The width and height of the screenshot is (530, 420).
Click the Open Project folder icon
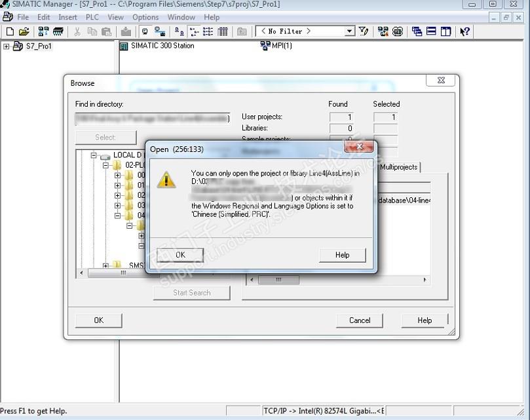pyautogui.click(x=24, y=32)
